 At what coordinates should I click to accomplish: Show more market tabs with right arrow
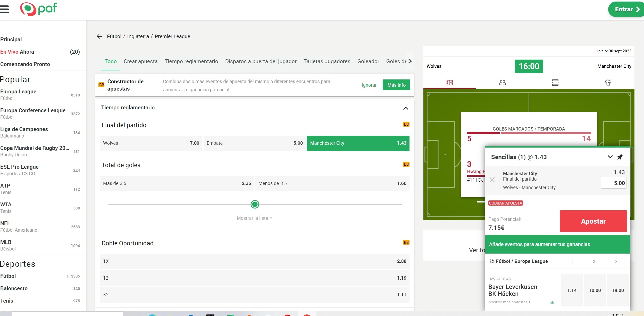pos(410,61)
